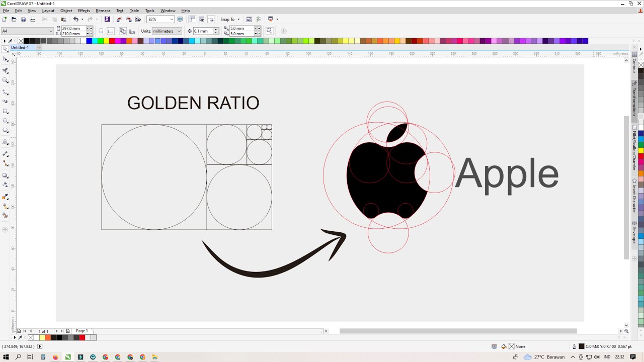The height and width of the screenshot is (362, 644).
Task: Open the A4 page size dropdown
Action: pyautogui.click(x=51, y=31)
